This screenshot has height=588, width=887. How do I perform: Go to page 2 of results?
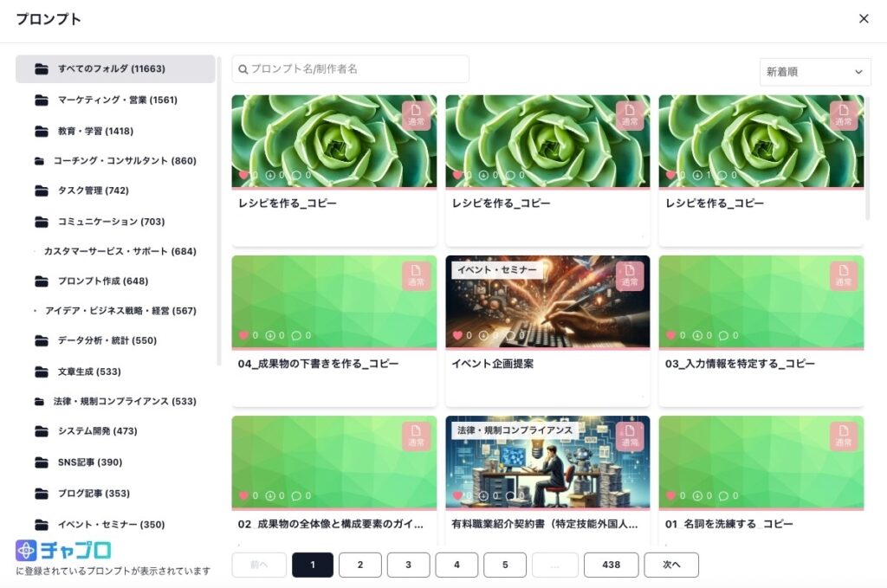click(x=359, y=565)
